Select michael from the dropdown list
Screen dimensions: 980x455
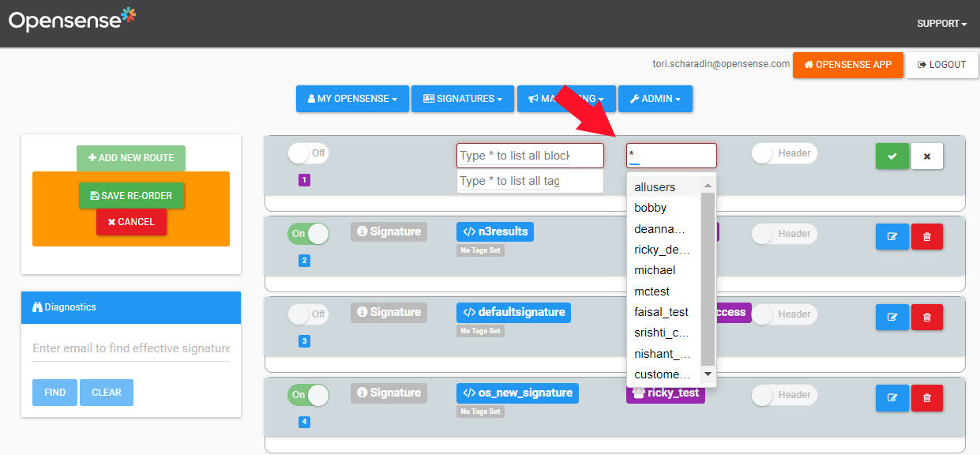663,270
